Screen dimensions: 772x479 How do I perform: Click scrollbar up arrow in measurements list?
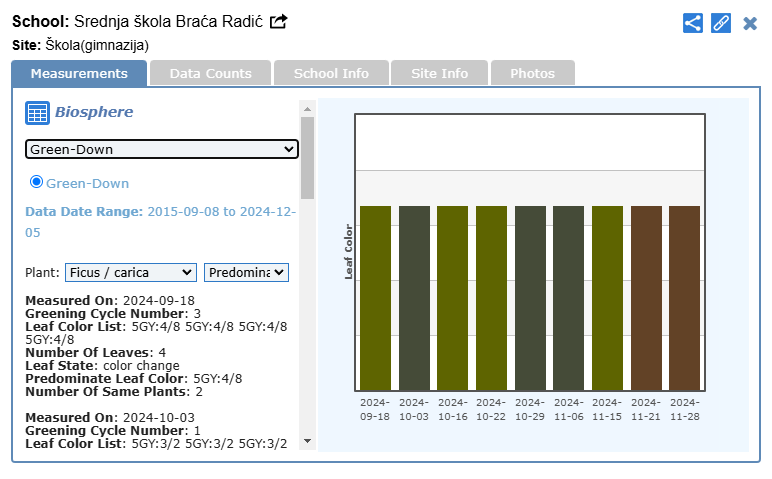(307, 108)
